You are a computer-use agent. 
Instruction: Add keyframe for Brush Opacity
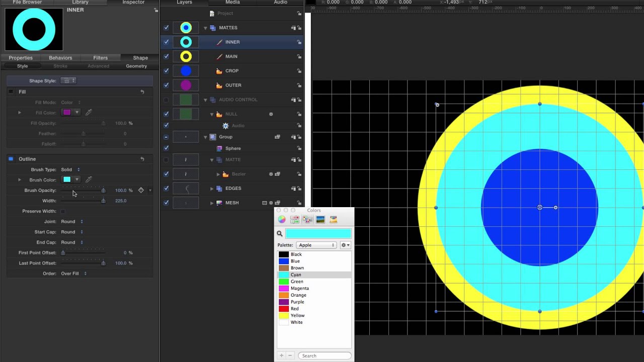click(x=141, y=190)
